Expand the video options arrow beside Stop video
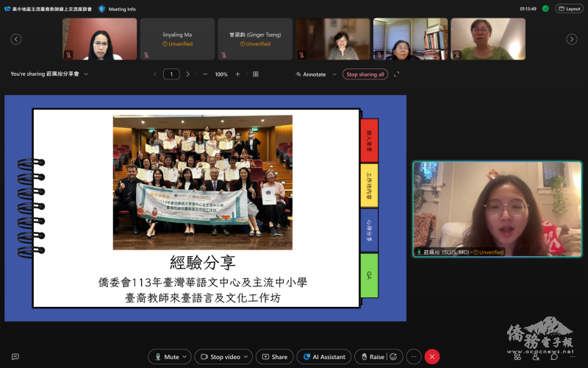 [246, 357]
